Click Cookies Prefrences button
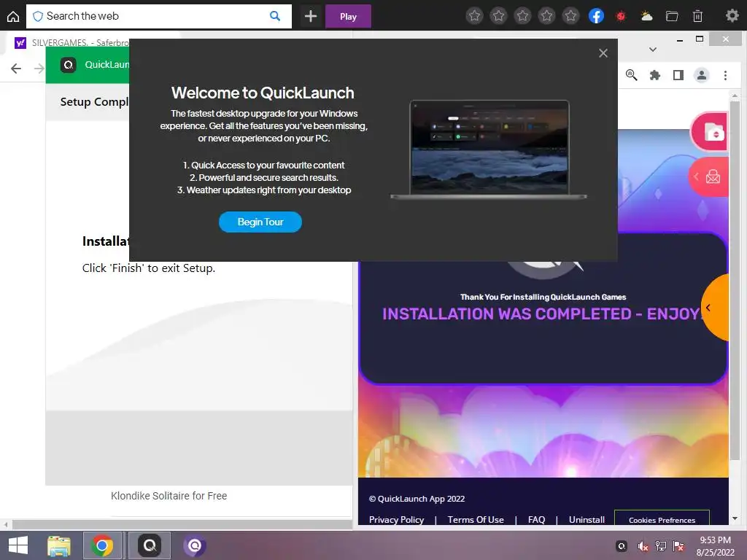This screenshot has width=747, height=560. click(x=662, y=518)
